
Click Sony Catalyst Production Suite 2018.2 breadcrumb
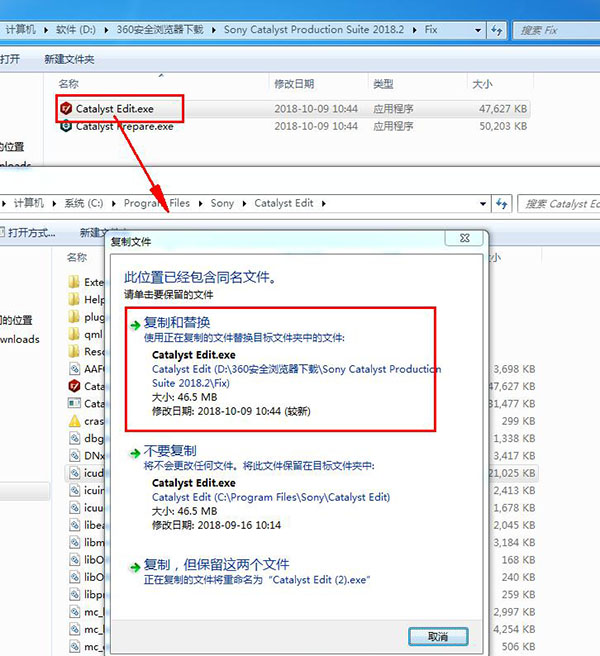click(314, 30)
